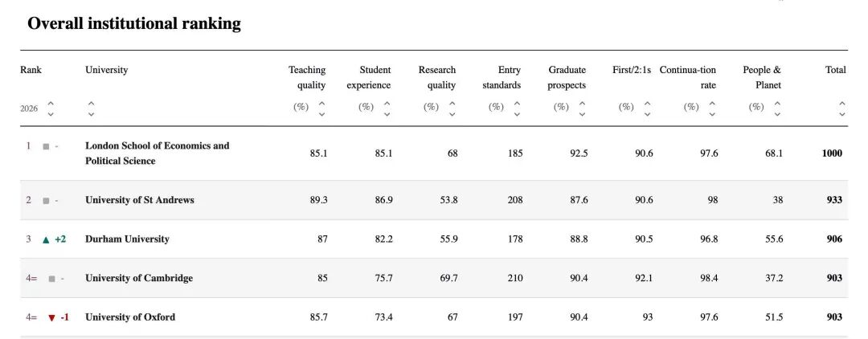Sort by Research quality percentage
Screen dimensions: 868x339
[x=452, y=108]
